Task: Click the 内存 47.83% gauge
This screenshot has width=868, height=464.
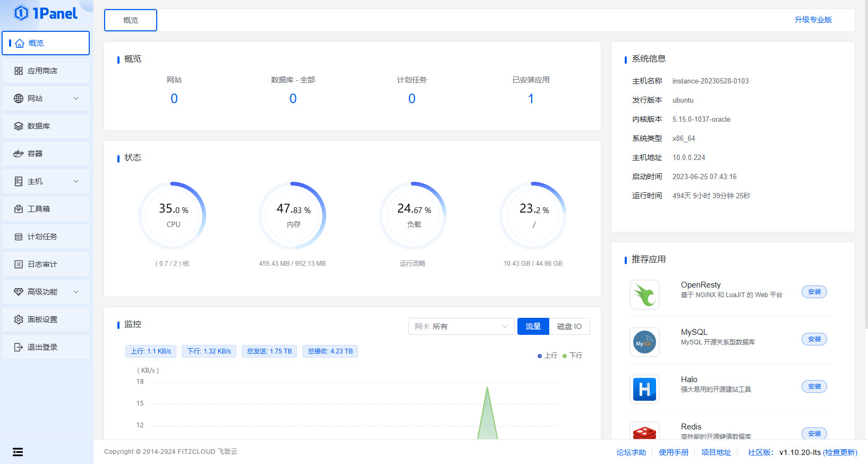Action: 293,216
